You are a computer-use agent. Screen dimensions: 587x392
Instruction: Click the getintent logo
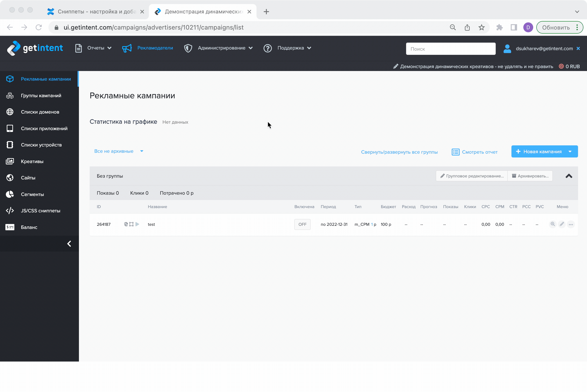tap(35, 48)
